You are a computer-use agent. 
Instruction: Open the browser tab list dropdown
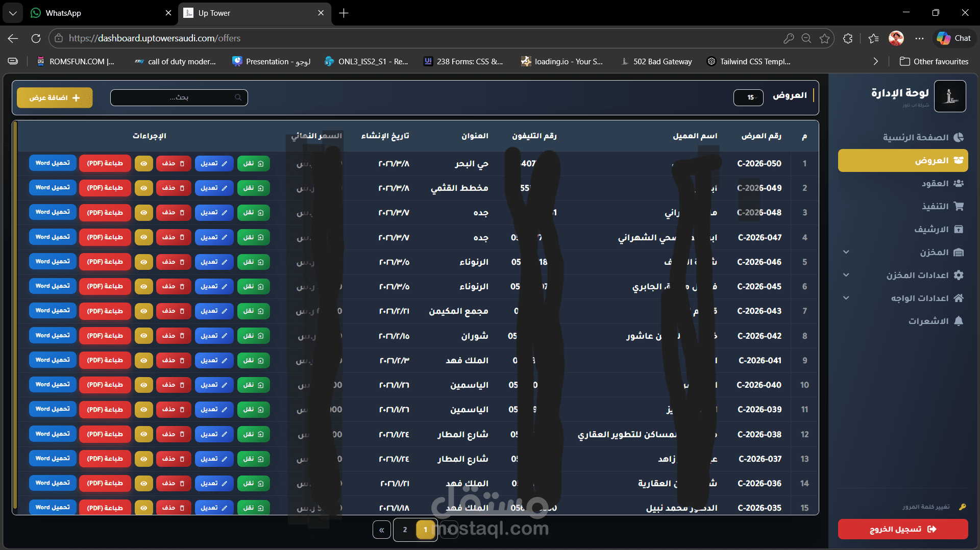(x=13, y=13)
